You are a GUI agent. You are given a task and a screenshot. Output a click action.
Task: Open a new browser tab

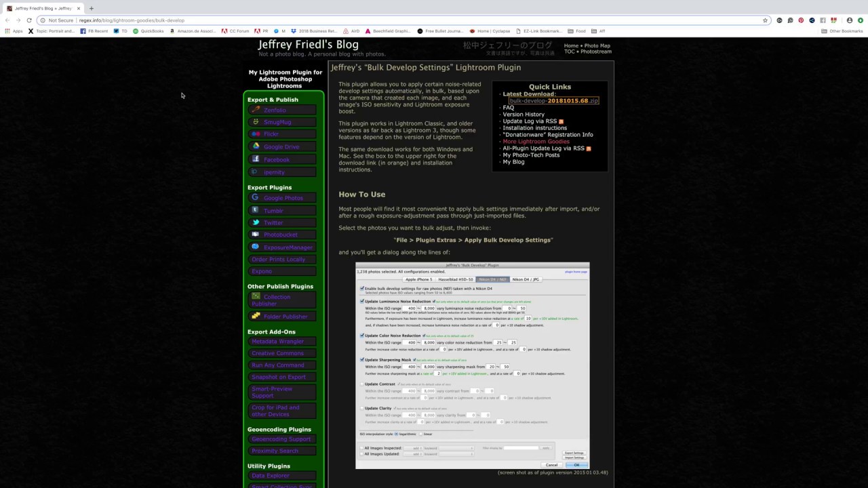click(x=92, y=8)
